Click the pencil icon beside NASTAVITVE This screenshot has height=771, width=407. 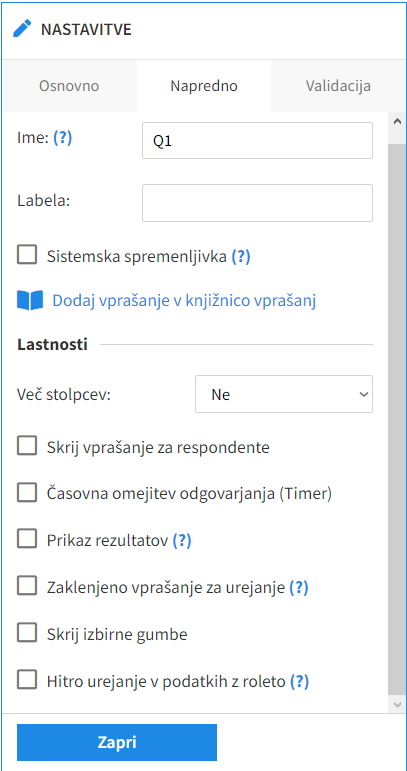tap(22, 29)
